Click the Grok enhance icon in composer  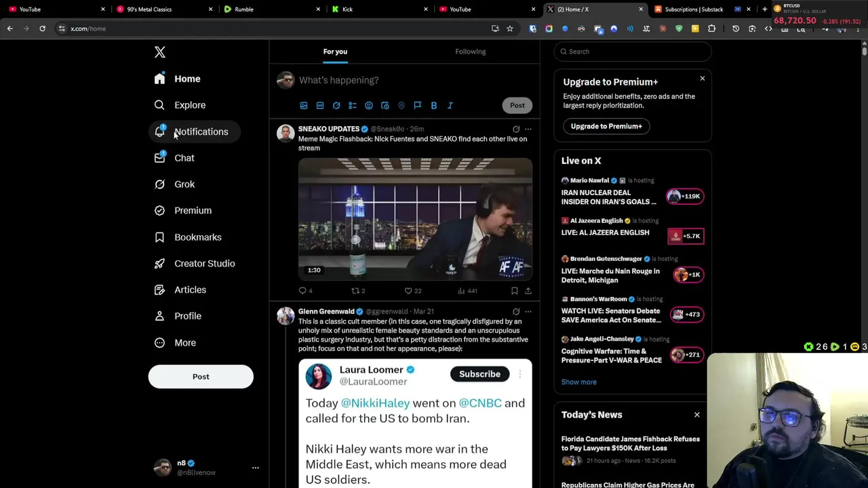336,106
